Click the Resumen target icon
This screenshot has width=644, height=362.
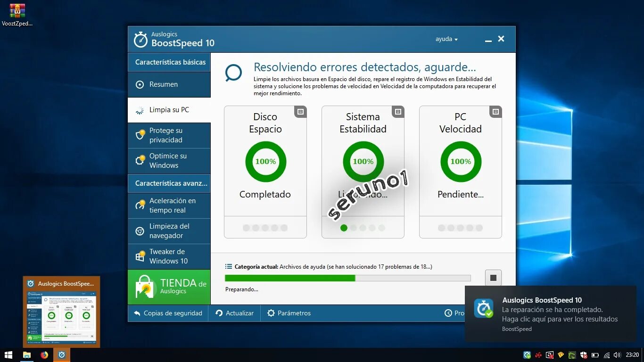tap(140, 85)
